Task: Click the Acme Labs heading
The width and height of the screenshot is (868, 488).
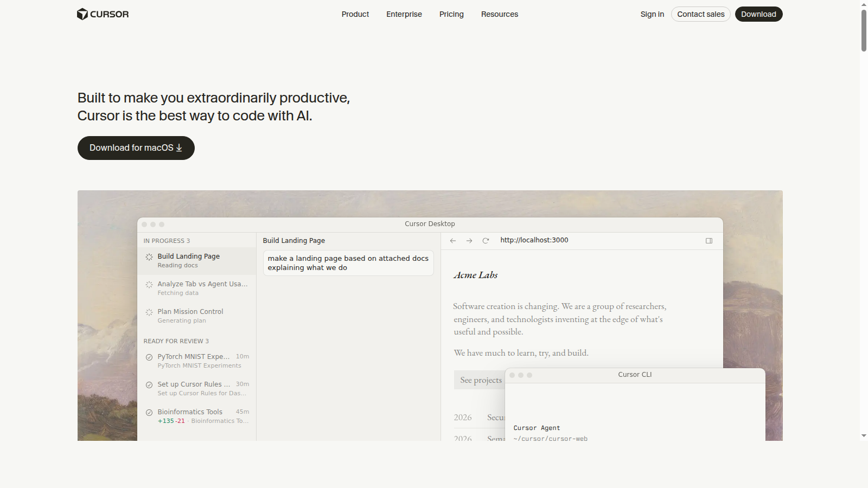Action: pos(476,275)
